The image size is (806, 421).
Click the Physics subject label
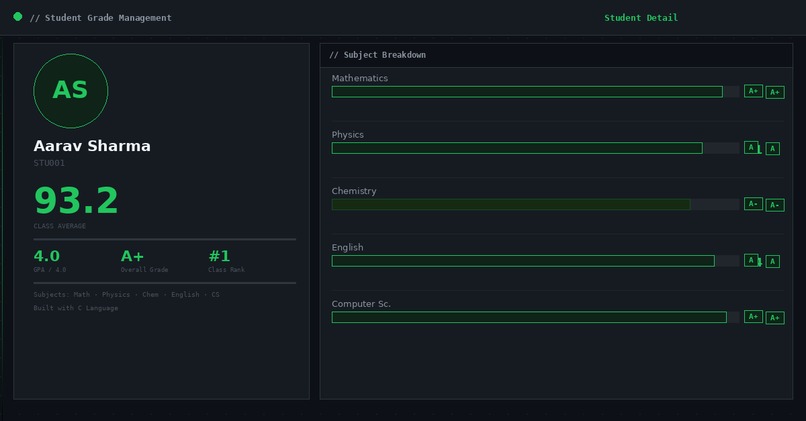347,135
